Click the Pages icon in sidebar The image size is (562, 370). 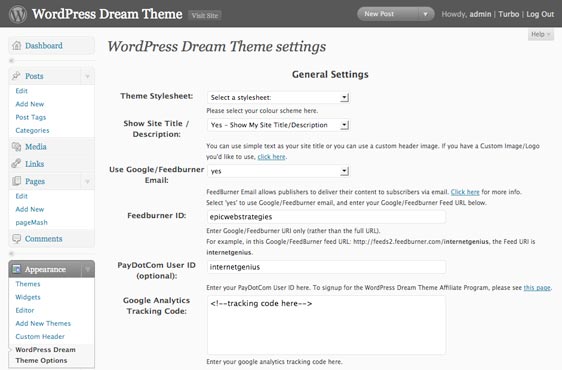pos(16,181)
